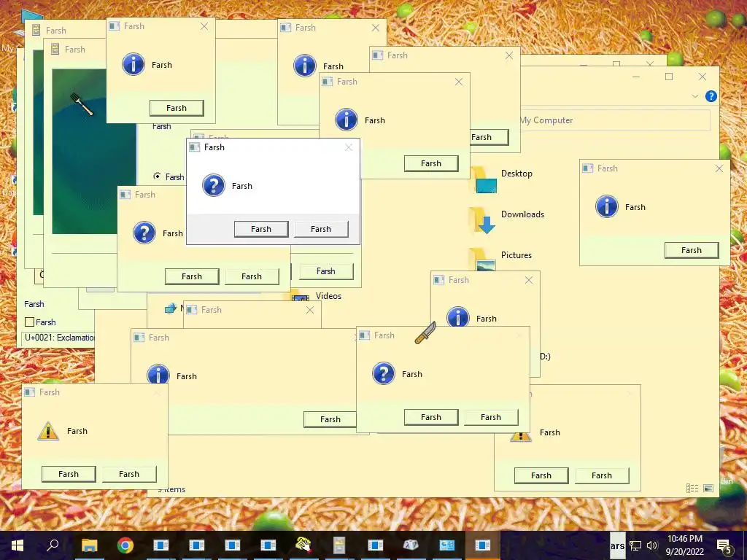
Task: Select the Farsh radio button
Action: click(157, 176)
